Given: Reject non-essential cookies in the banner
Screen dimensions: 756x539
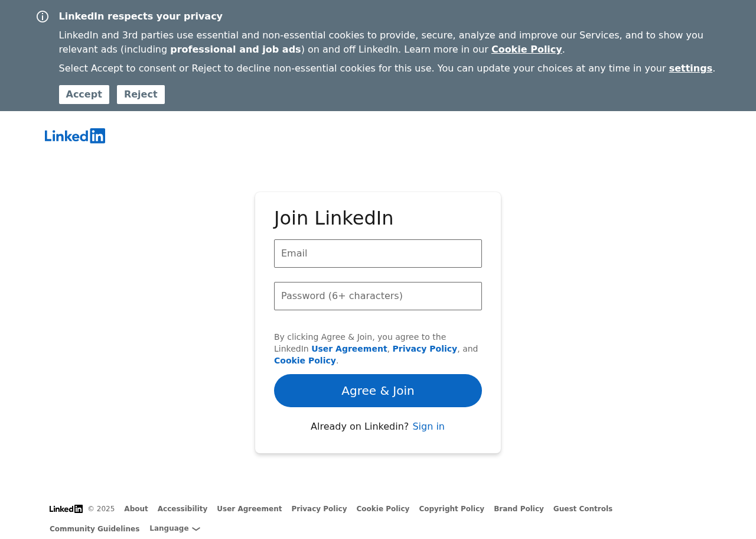Looking at the screenshot, I should coord(141,95).
